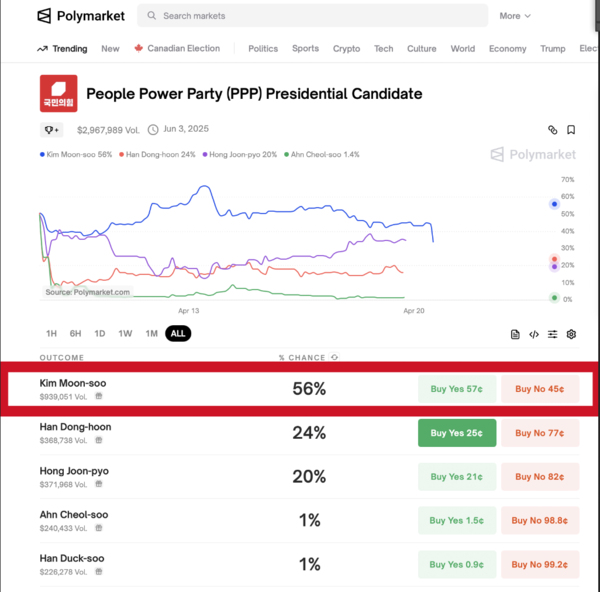Select the 1H chart time range
This screenshot has height=592, width=600.
coord(51,334)
